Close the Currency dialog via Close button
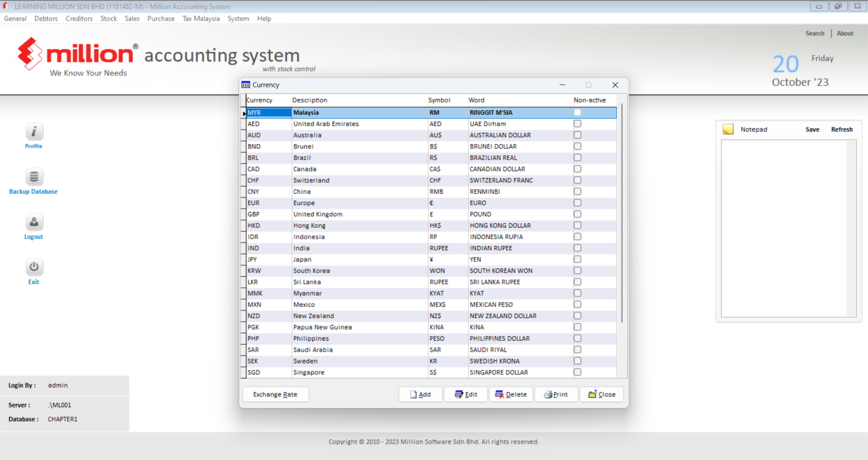Image resolution: width=868 pixels, height=460 pixels. (602, 394)
